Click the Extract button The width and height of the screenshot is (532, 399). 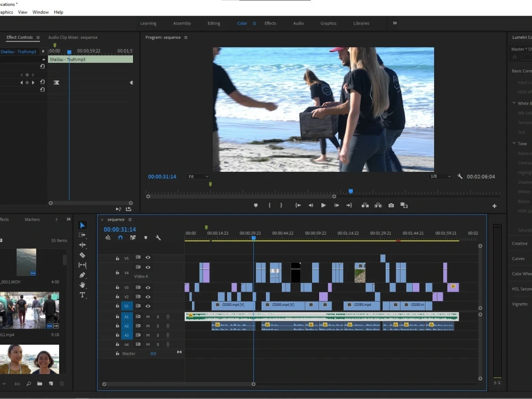(378, 205)
